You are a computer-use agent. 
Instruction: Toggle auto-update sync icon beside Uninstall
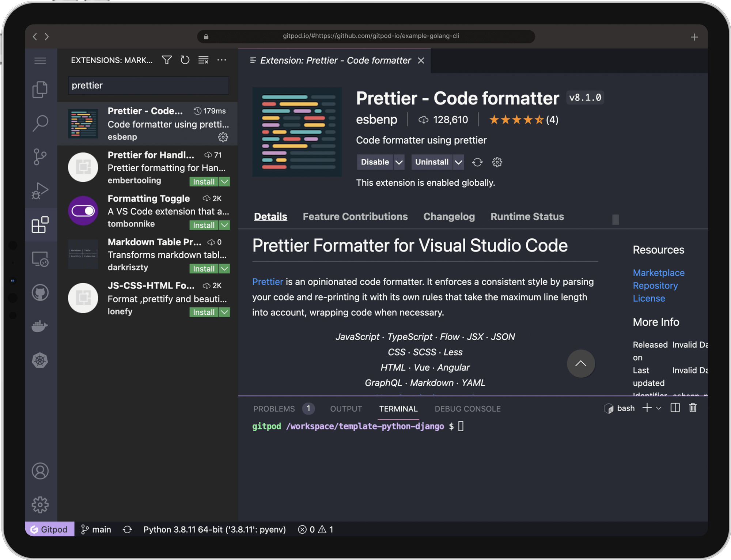click(477, 162)
